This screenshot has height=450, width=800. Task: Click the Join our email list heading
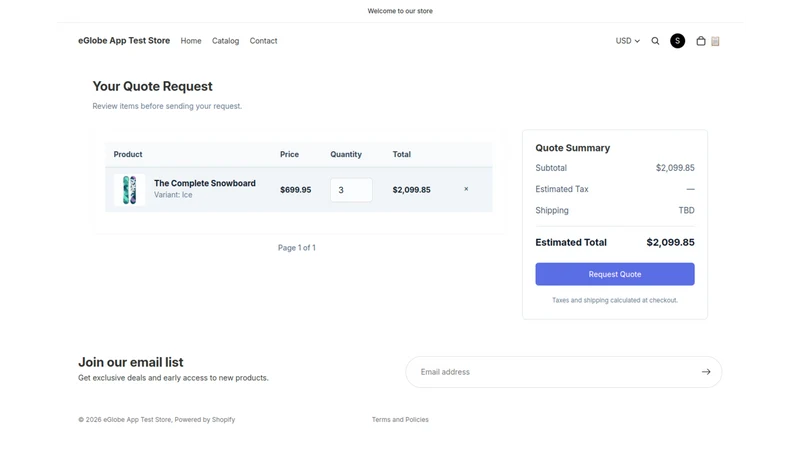point(131,362)
